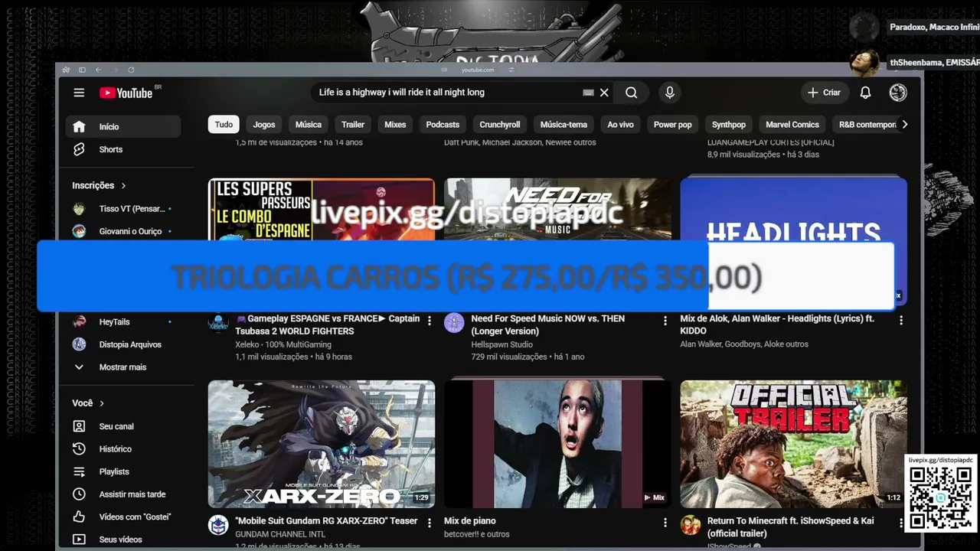
Task: Choose the Power pop chip
Action: pos(673,125)
